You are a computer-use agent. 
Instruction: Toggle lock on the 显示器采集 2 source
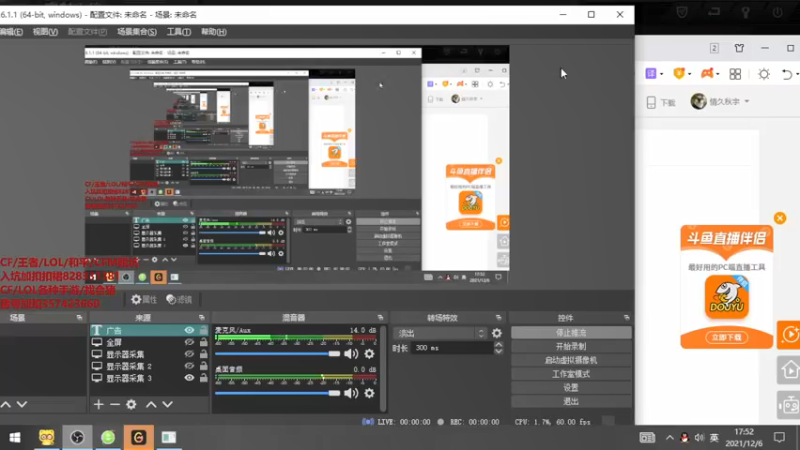tap(204, 366)
